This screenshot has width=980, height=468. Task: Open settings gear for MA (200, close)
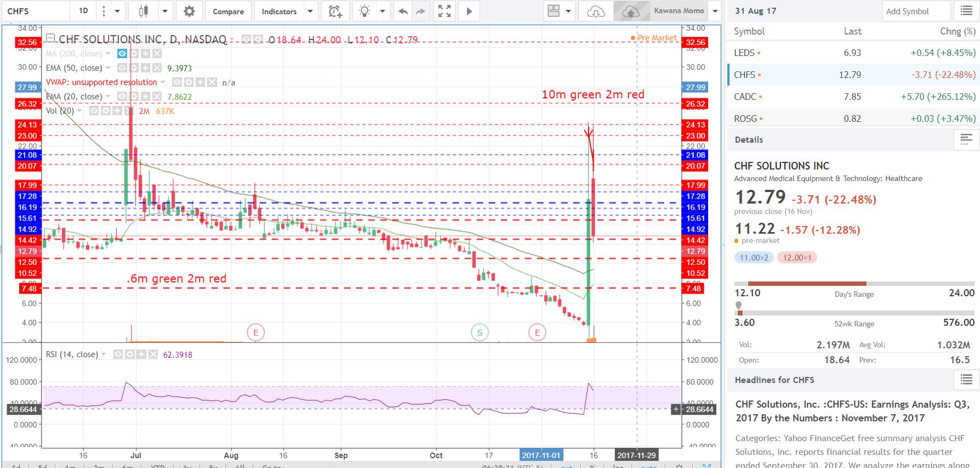click(x=134, y=54)
